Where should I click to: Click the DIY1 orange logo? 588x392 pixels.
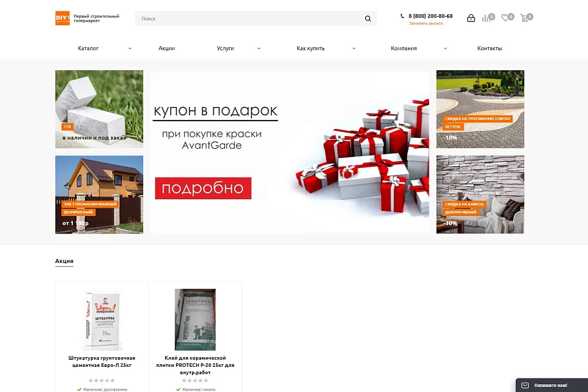(63, 19)
